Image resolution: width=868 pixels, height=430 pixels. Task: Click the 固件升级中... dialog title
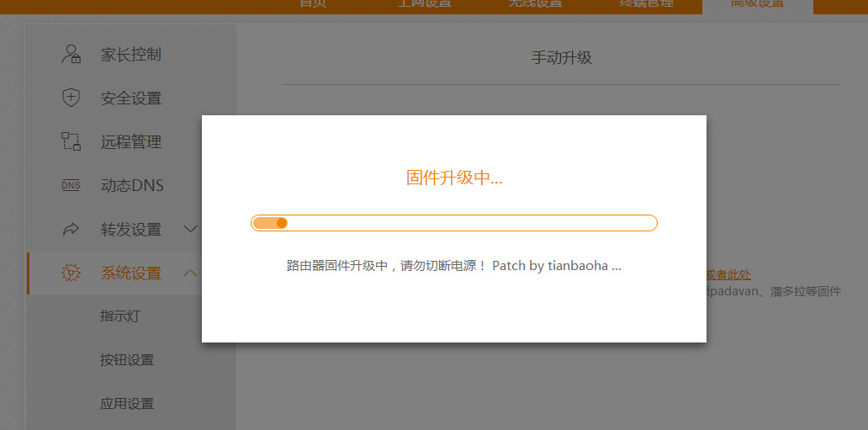point(454,178)
